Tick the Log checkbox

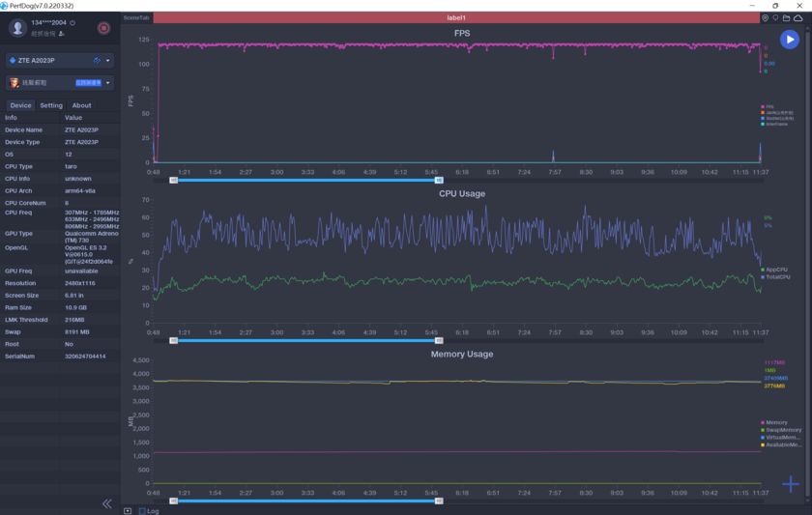pyautogui.click(x=142, y=511)
